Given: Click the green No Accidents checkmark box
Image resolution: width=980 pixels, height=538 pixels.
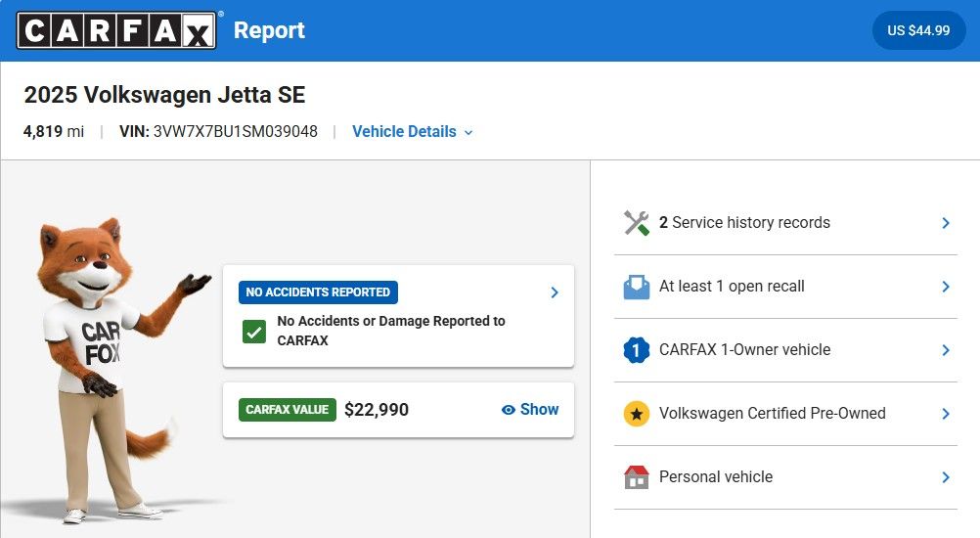Looking at the screenshot, I should [x=254, y=331].
